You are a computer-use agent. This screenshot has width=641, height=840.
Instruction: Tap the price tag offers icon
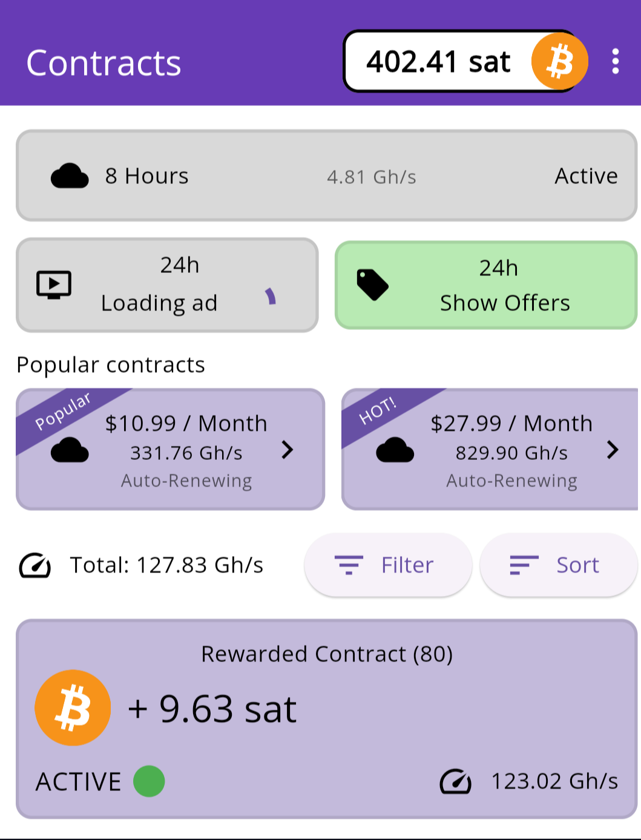click(x=372, y=284)
